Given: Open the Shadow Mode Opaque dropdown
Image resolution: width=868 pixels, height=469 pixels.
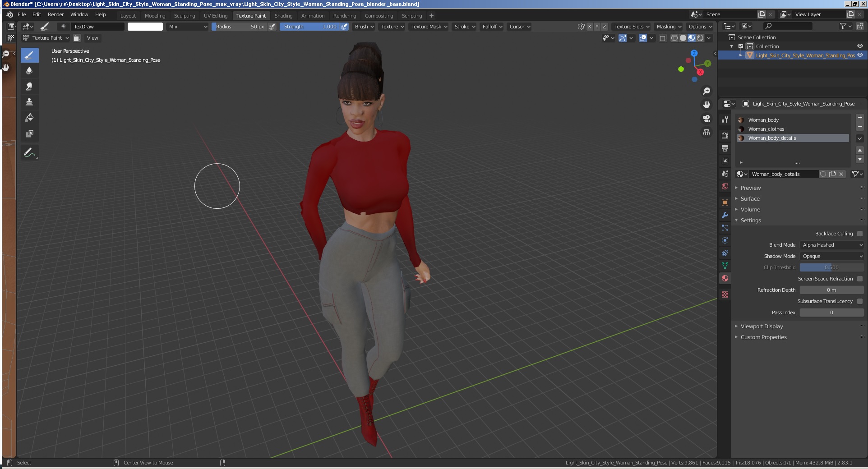Looking at the screenshot, I should coord(832,256).
